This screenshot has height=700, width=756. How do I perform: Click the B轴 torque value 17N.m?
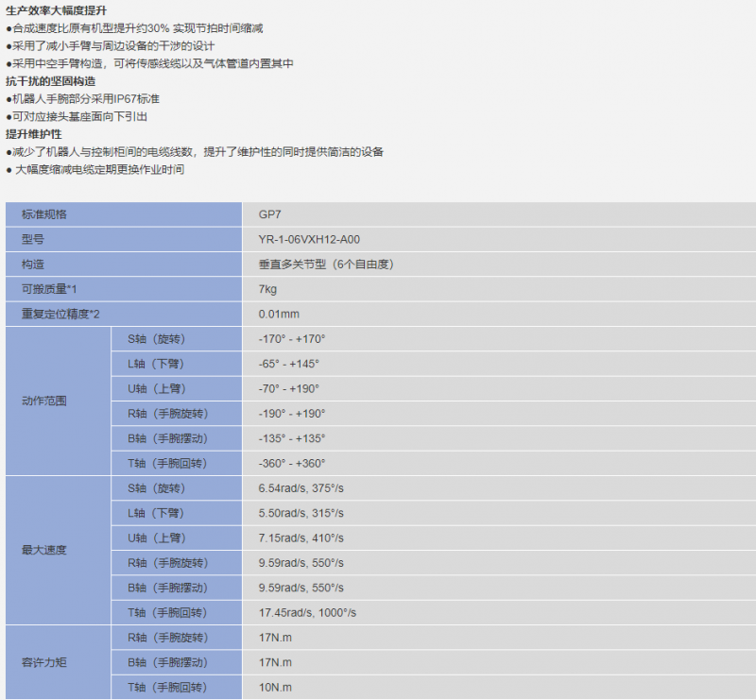275,663
